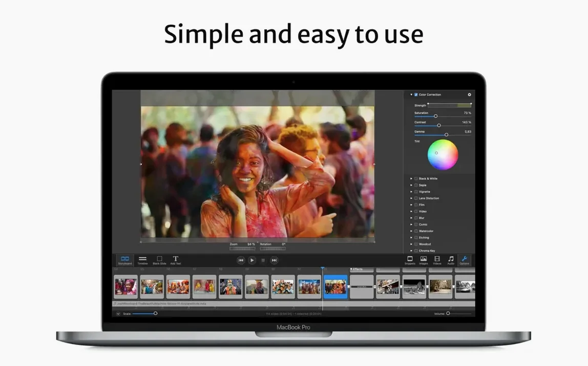
Task: Check the Lens Distortion effect
Action: pyautogui.click(x=416, y=198)
